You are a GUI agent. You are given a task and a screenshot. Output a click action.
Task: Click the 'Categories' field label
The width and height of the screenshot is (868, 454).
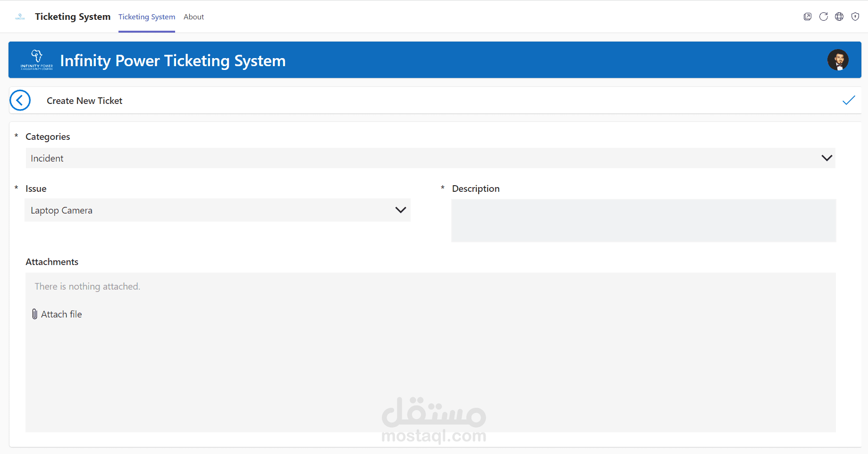[48, 137]
